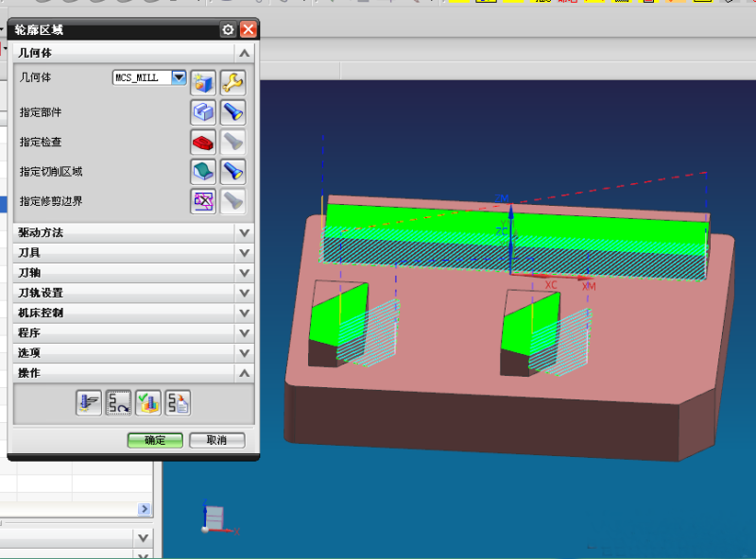Display part geometry with its flashlight icon
756x559 pixels.
coord(232,112)
